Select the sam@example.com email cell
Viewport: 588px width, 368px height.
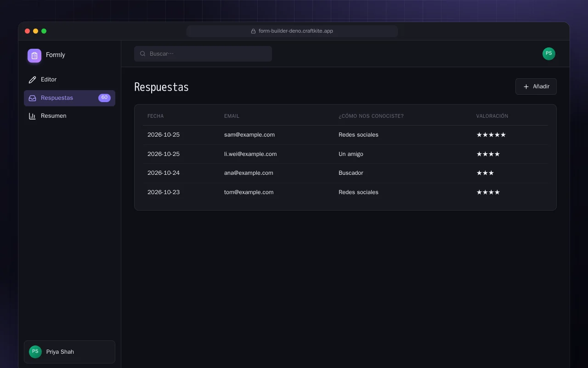pos(249,135)
